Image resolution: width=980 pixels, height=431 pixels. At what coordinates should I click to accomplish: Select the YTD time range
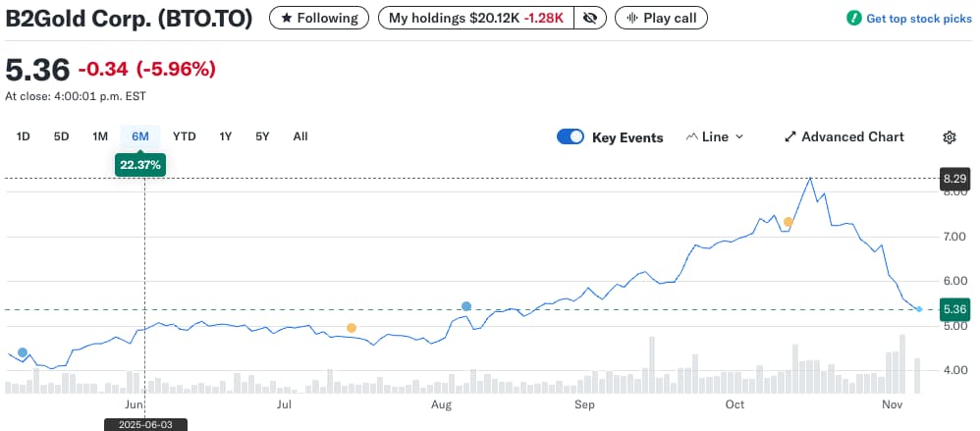tap(184, 136)
